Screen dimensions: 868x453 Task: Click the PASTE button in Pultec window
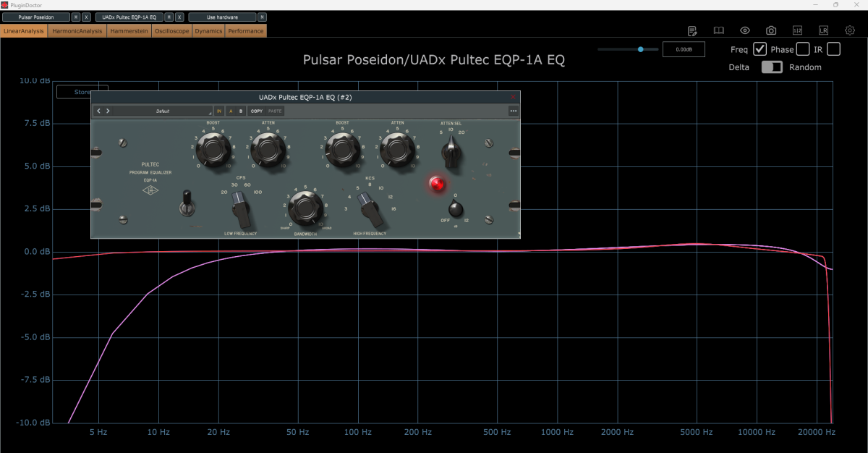click(275, 111)
